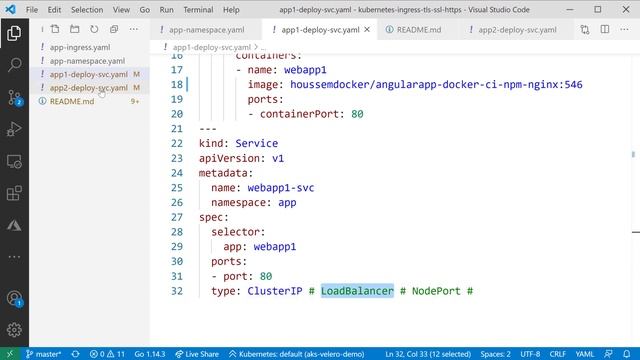Open changes compare icon in editor toolbar

click(585, 29)
